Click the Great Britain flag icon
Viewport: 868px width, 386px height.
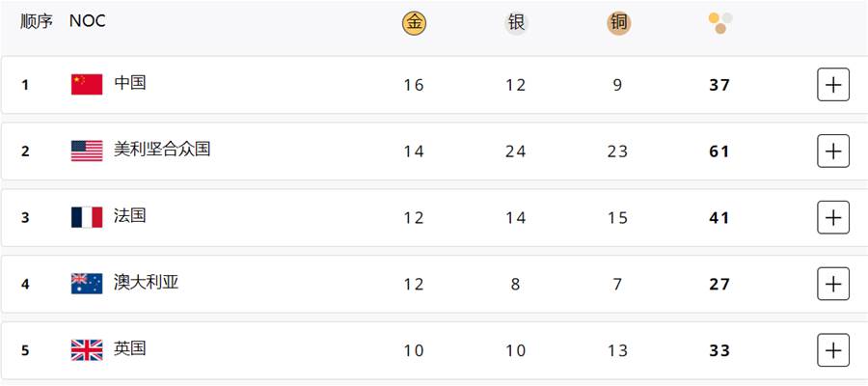point(87,350)
